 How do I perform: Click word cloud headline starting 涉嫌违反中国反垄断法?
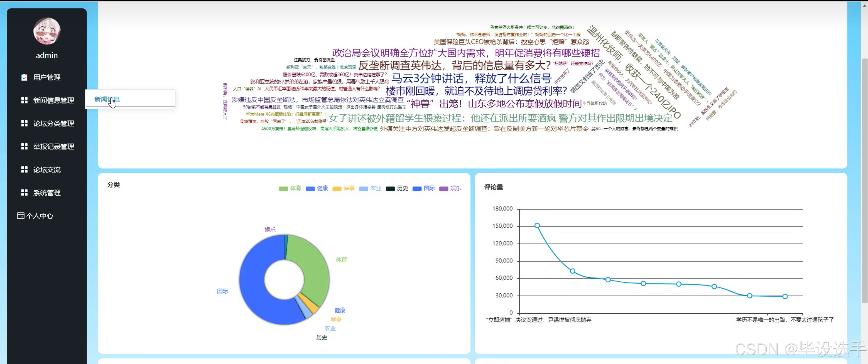(317, 100)
